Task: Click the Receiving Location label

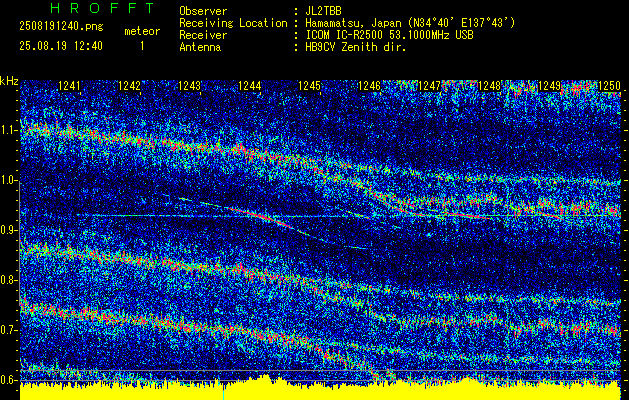Action: pyautogui.click(x=233, y=23)
